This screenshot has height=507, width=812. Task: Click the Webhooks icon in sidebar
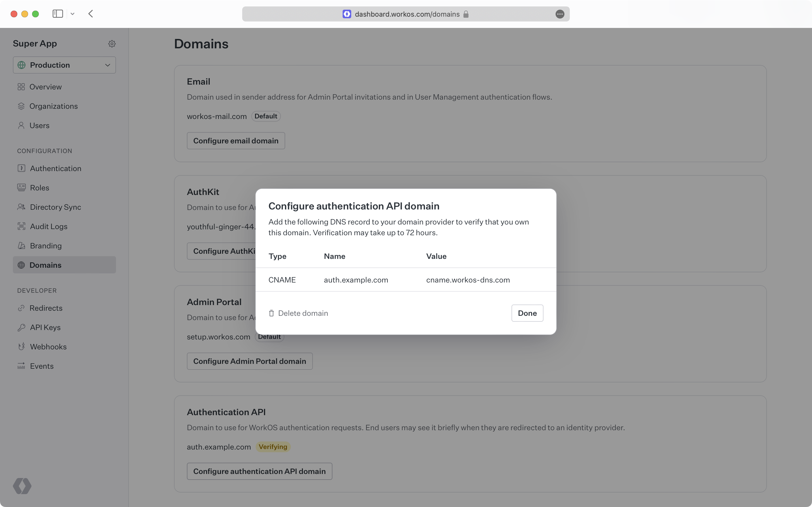tap(21, 346)
